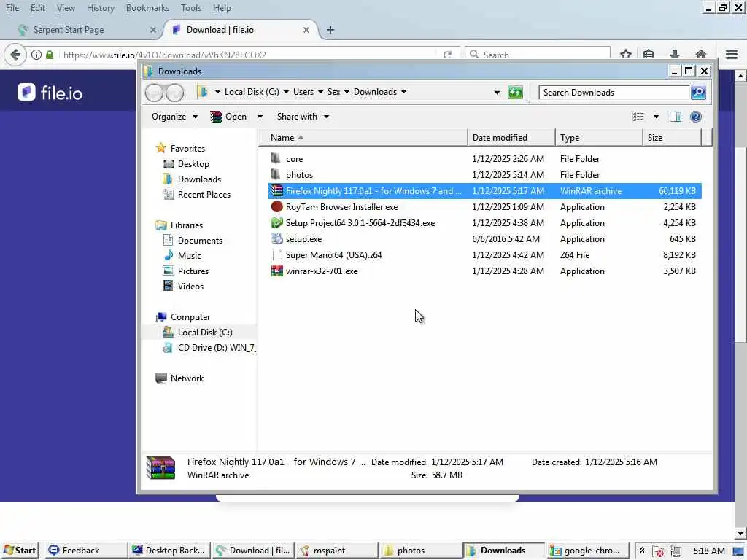Expand the view options dropdown arrow
Screen dimensions: 747x560
[x=656, y=117]
